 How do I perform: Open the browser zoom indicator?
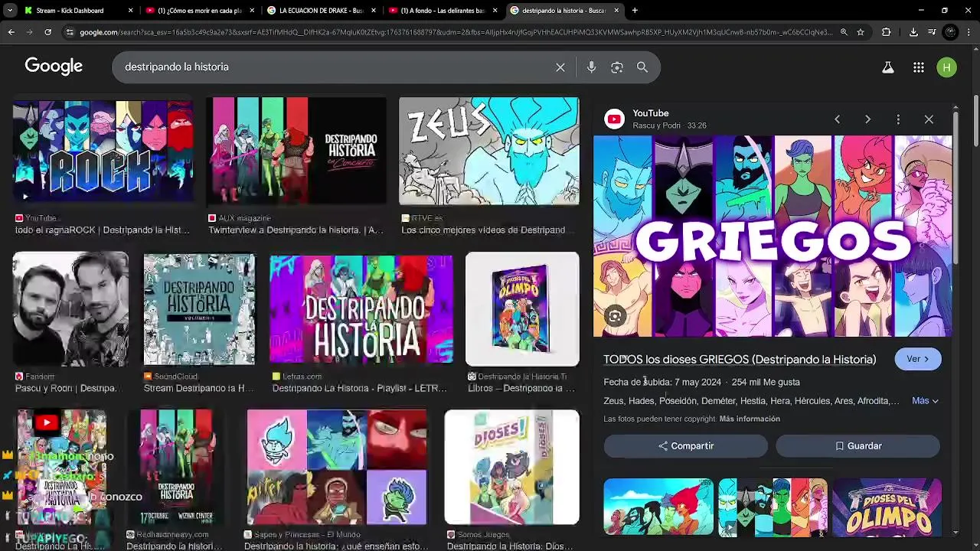coord(844,32)
